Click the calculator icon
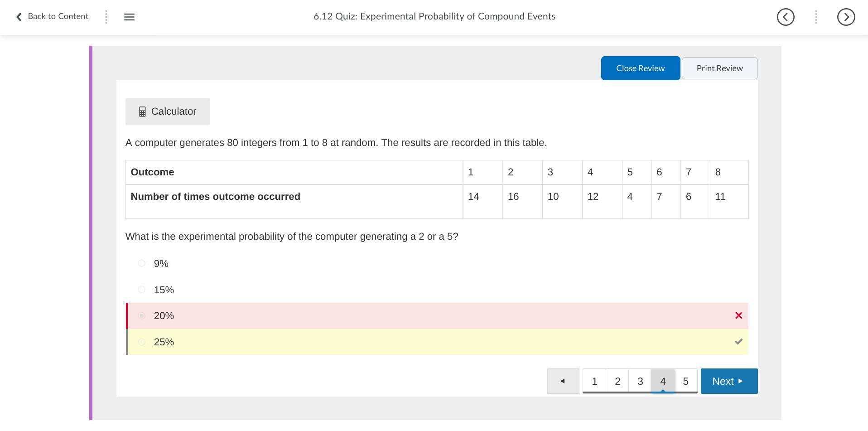 click(142, 112)
